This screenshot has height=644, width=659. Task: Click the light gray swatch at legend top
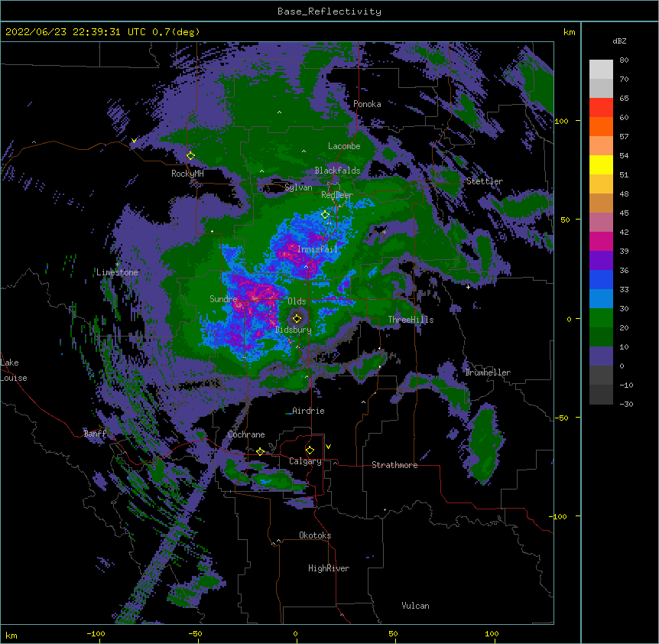[601, 70]
